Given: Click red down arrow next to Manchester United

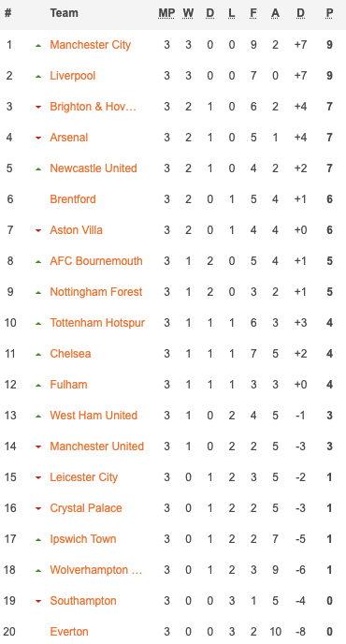Looking at the screenshot, I should click(x=38, y=446).
